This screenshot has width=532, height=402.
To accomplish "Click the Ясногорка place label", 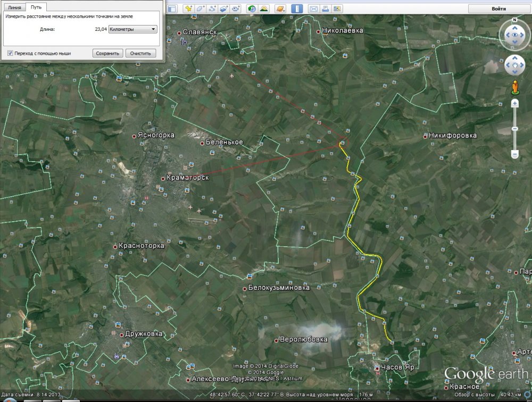I will tap(156, 135).
